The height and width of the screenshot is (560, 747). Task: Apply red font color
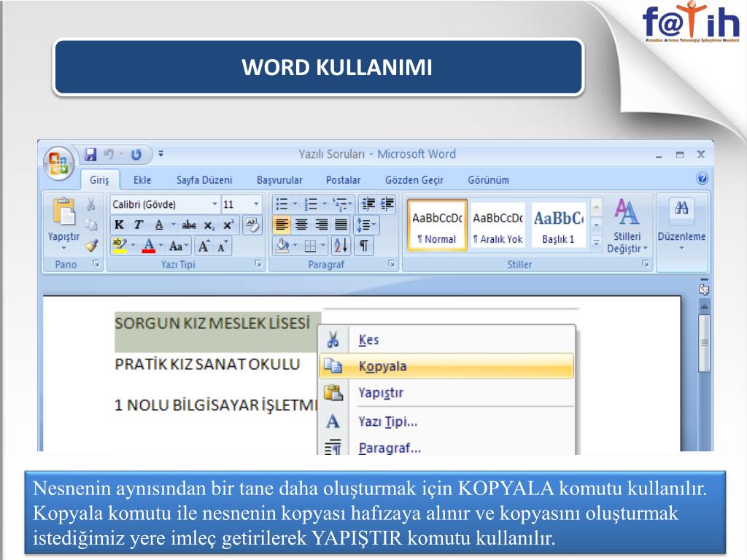coord(149,246)
